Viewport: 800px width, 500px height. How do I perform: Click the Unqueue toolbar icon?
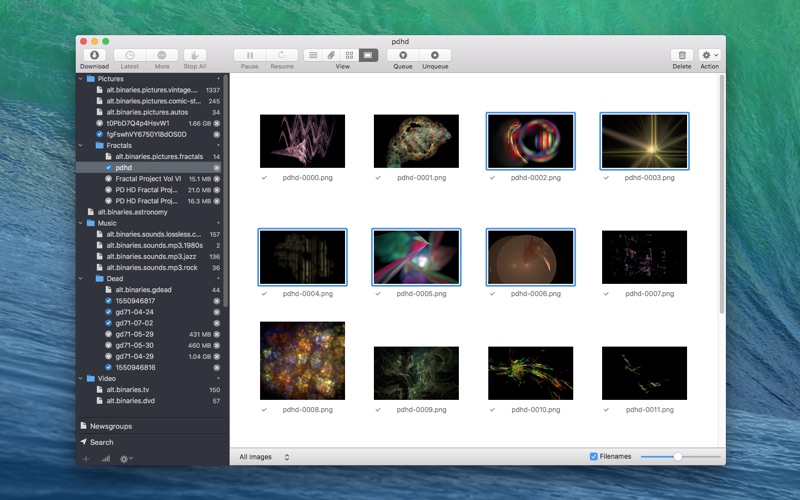coord(435,56)
